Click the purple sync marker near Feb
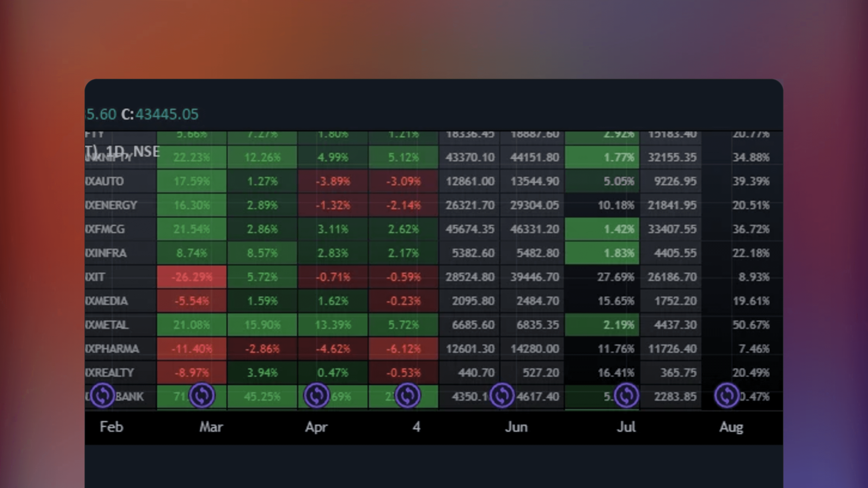Viewport: 868px width, 488px height. pos(103,395)
